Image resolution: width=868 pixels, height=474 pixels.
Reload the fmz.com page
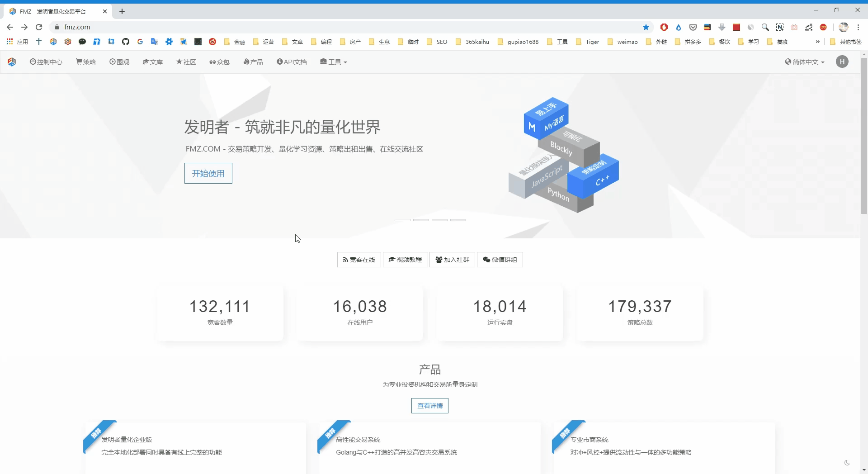click(39, 27)
